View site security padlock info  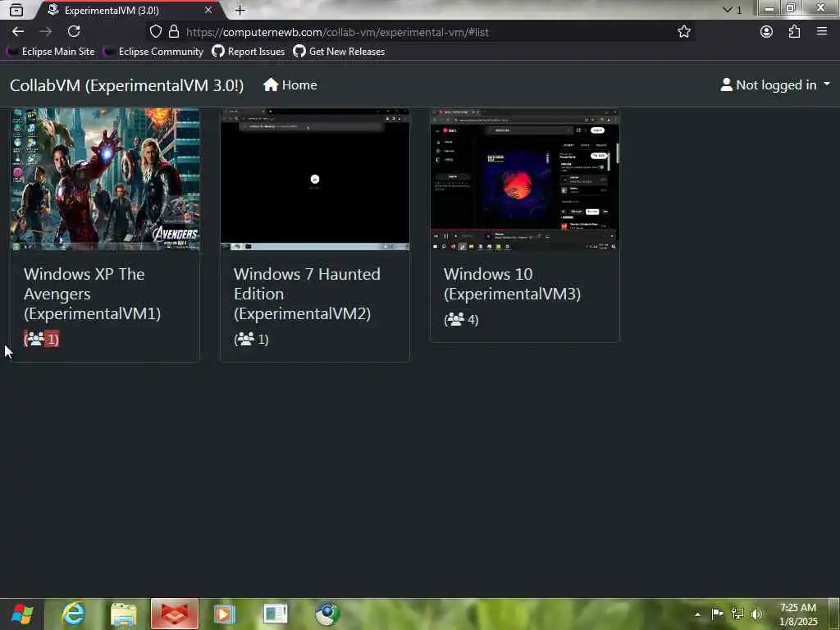(174, 32)
